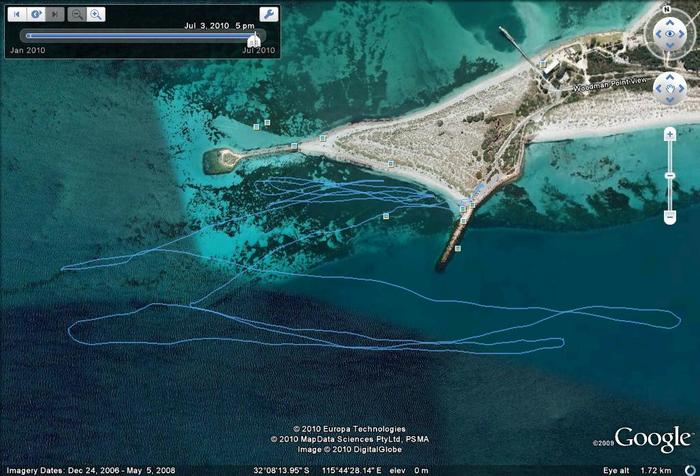The width and height of the screenshot is (700, 476).
Task: Click the zoom slider handle
Action: (x=669, y=176)
